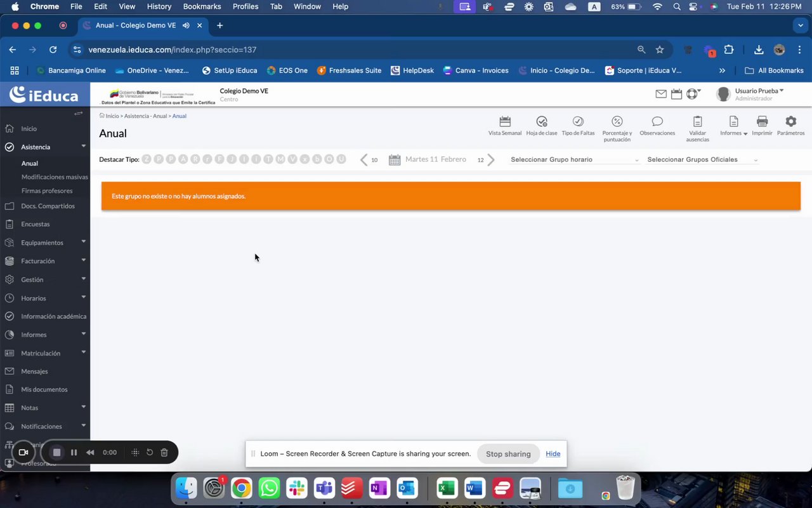The width and height of the screenshot is (812, 508).
Task: Click the Imprimir printer icon
Action: pyautogui.click(x=763, y=121)
